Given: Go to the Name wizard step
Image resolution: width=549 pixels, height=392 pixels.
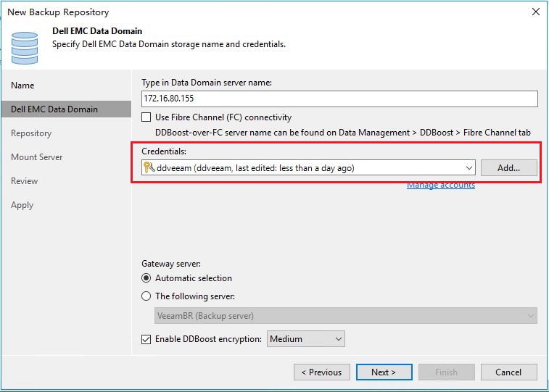Looking at the screenshot, I should (x=22, y=86).
